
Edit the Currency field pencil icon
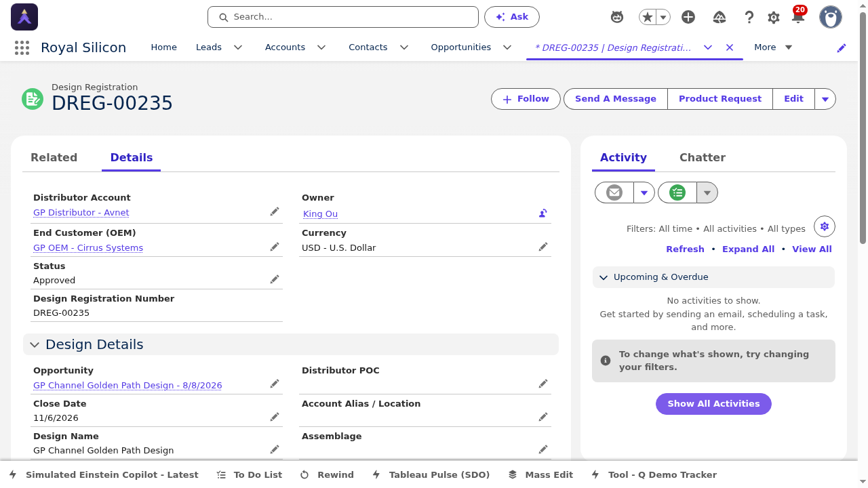point(543,247)
